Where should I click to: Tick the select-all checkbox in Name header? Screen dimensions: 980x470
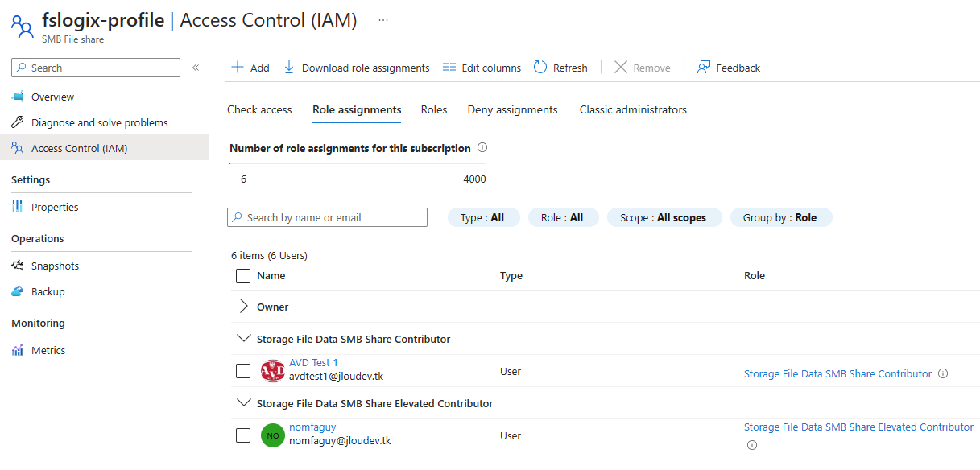coord(243,276)
